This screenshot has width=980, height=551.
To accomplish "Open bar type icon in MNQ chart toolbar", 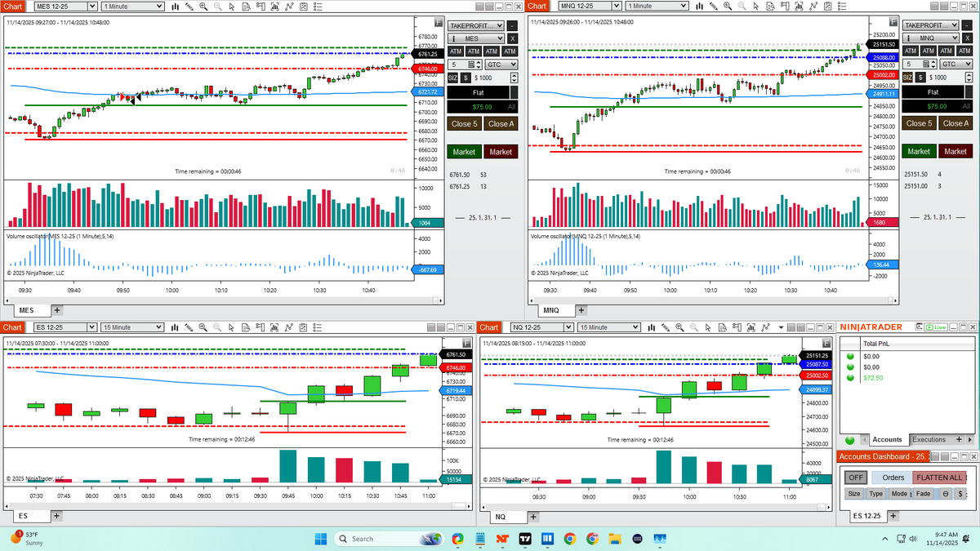I will [x=699, y=7].
